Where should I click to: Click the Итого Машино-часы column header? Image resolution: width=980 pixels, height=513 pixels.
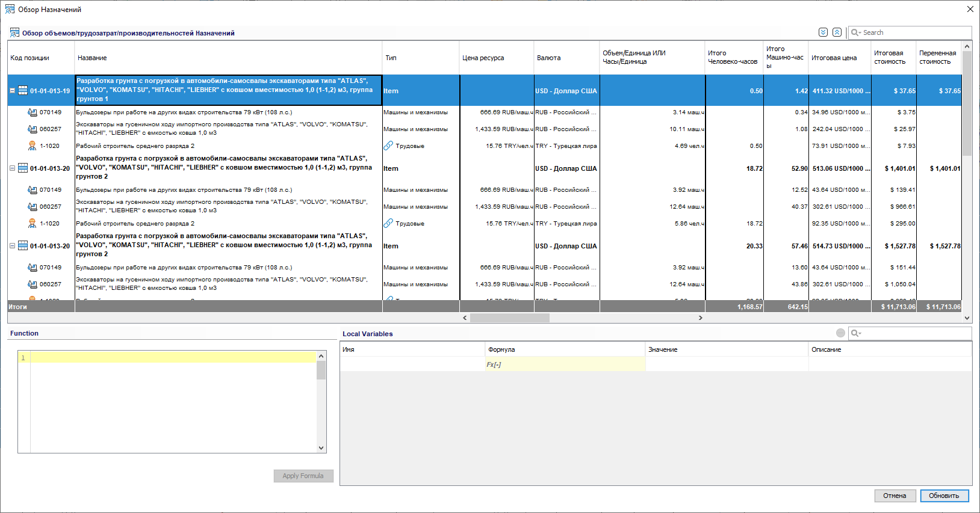(786, 58)
